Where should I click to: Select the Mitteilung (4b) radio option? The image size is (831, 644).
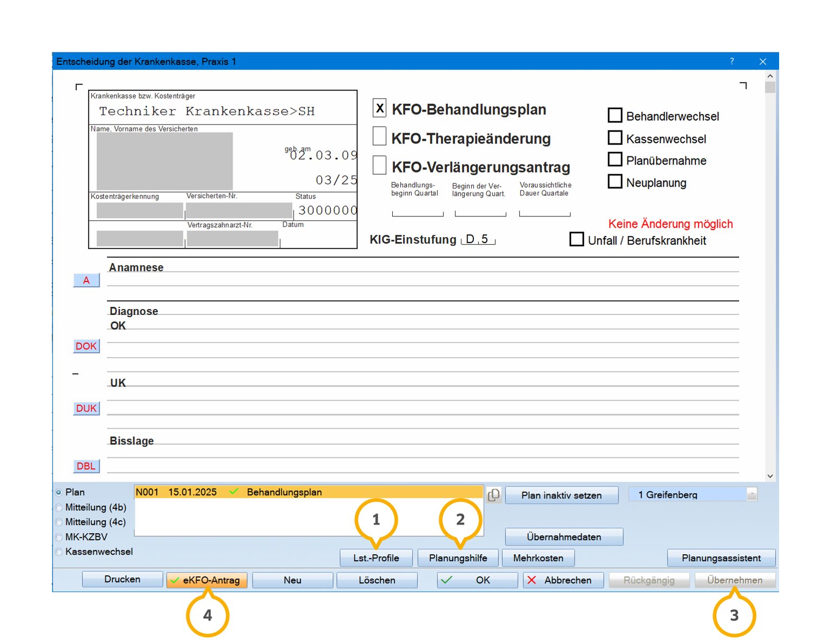point(59,508)
